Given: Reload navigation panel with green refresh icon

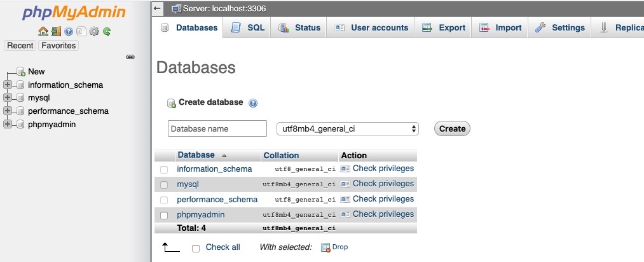Looking at the screenshot, I should (107, 31).
